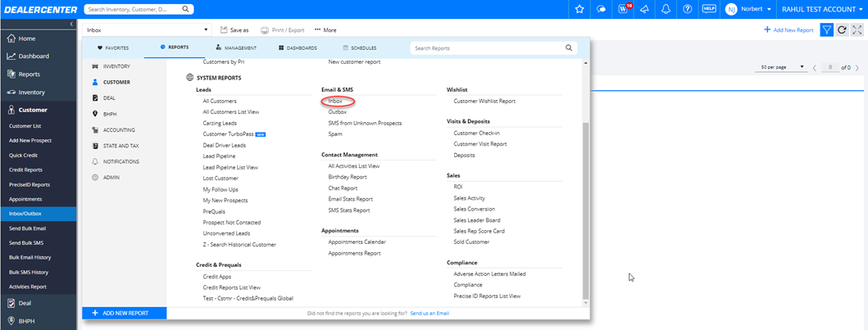Switch to the Management tab

236,48
